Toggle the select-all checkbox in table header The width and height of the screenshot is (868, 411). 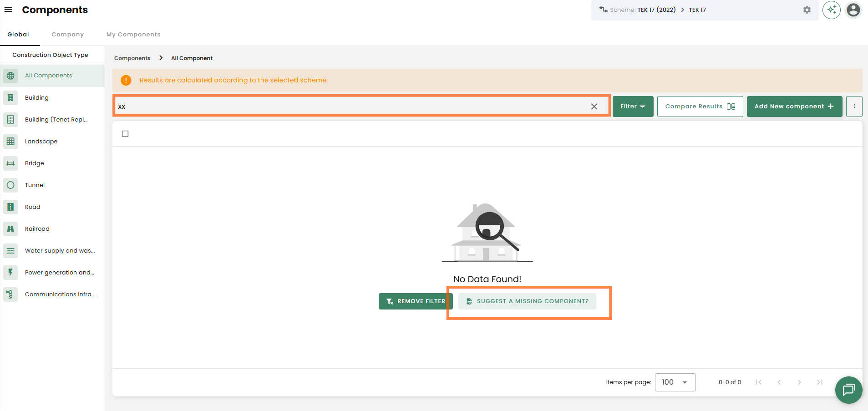pos(125,134)
